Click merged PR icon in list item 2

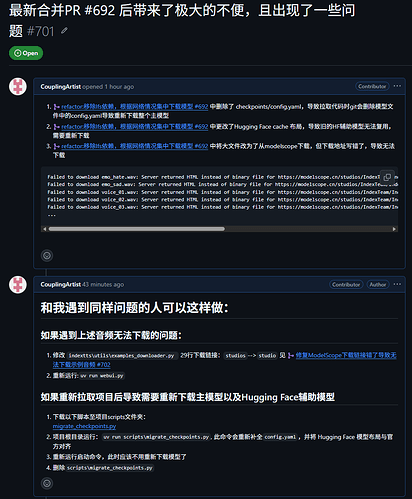[57, 127]
